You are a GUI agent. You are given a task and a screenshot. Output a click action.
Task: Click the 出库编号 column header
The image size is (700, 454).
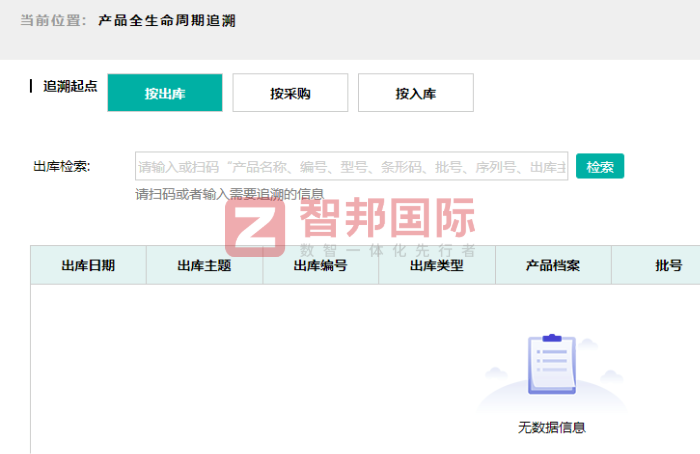pos(320,265)
